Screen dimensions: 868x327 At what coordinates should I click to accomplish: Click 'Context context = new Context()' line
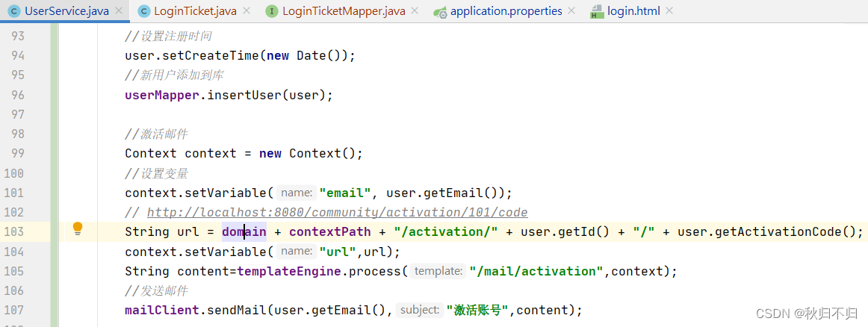pos(244,153)
